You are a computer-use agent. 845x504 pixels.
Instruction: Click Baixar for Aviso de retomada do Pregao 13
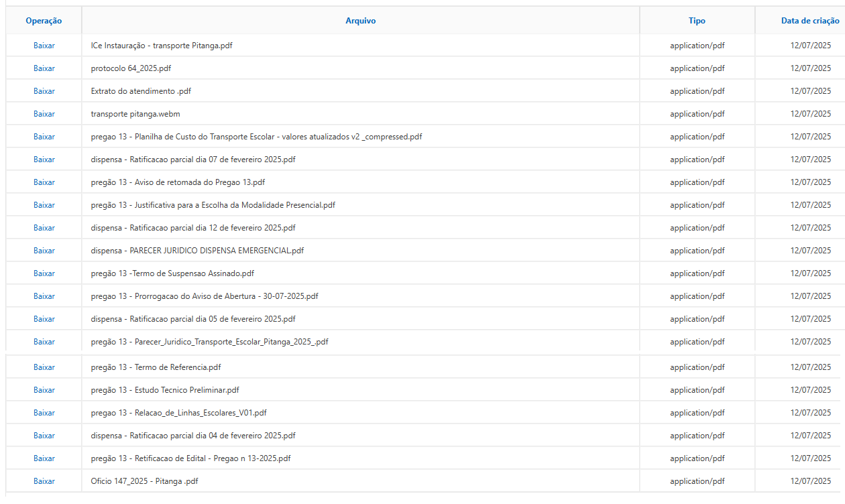(44, 182)
